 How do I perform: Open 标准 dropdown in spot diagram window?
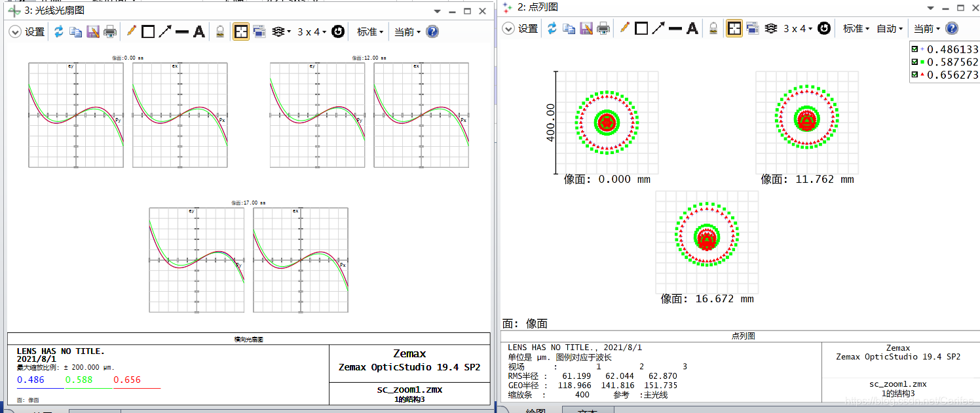coord(857,29)
